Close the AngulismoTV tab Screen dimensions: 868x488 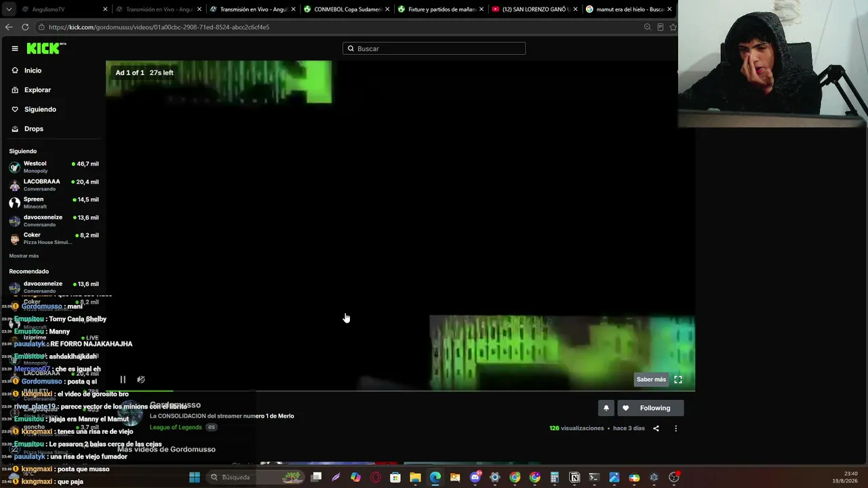tap(105, 9)
